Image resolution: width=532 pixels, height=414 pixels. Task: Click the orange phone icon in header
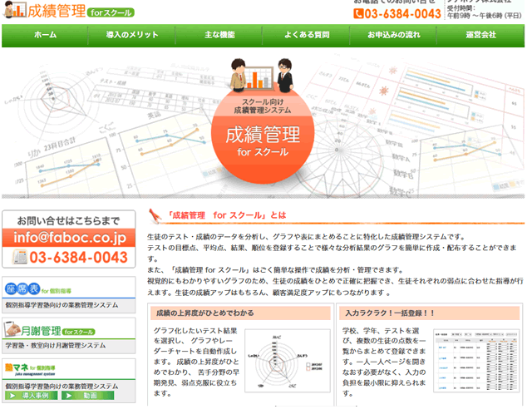click(358, 14)
